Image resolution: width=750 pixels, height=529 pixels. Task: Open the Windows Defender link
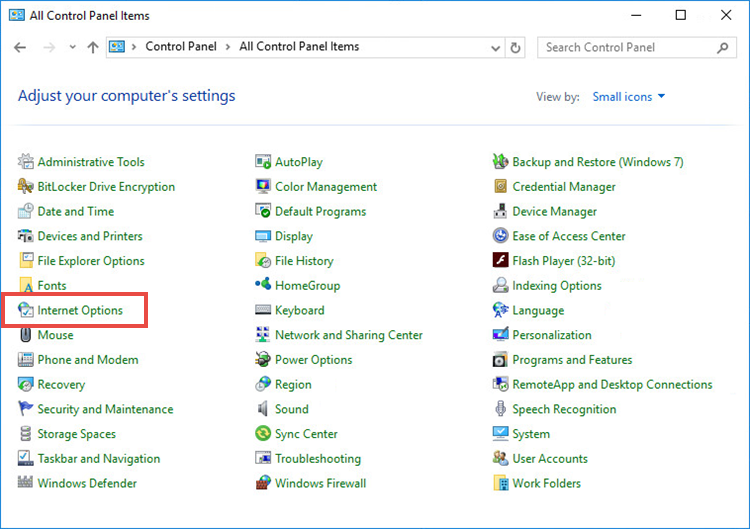click(87, 483)
